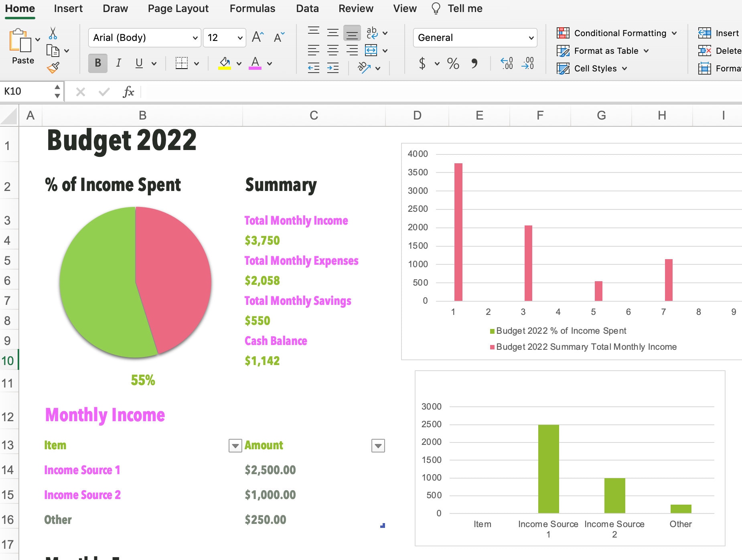The width and height of the screenshot is (742, 560).
Task: Open the General number format dropdown
Action: point(475,37)
